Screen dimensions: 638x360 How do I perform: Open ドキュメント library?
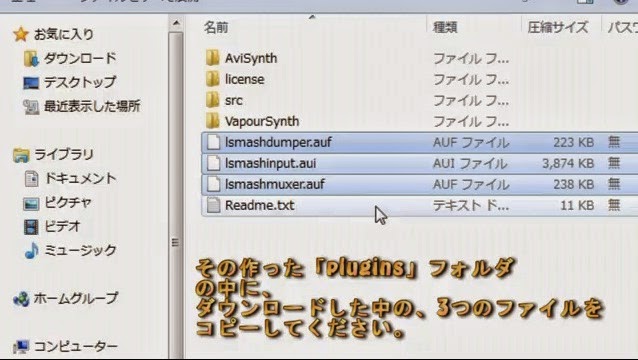click(80, 179)
